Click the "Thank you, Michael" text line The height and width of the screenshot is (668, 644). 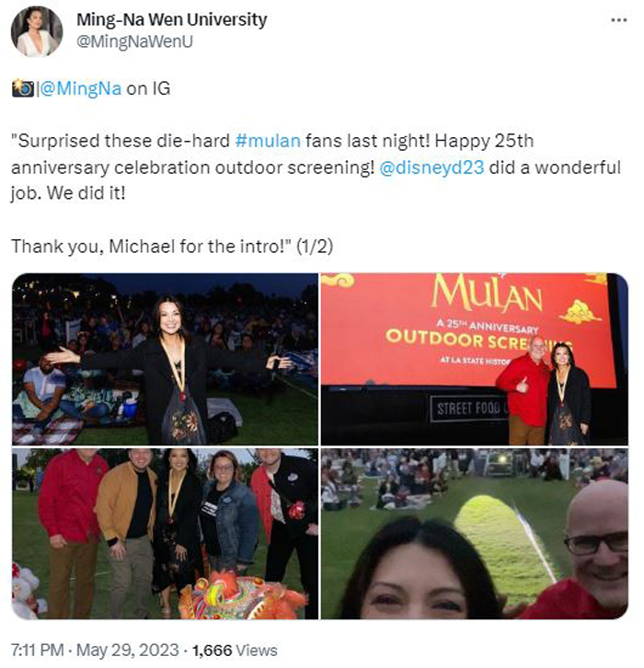click(172, 247)
